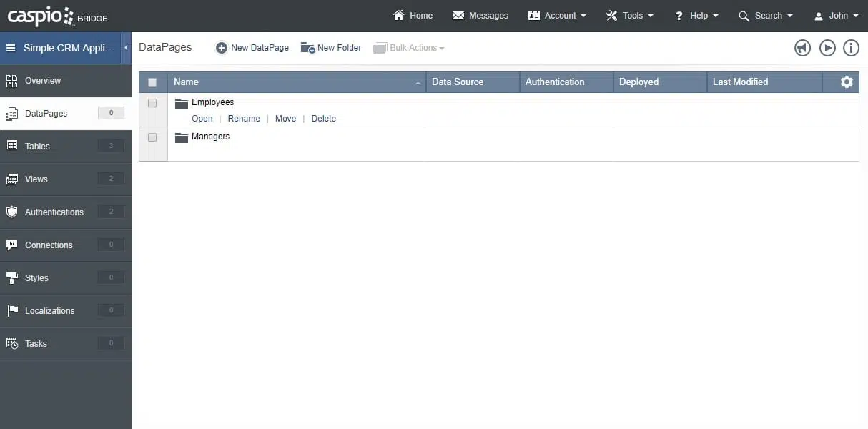The height and width of the screenshot is (429, 868).
Task: Expand the Account dropdown menu
Action: tap(557, 15)
